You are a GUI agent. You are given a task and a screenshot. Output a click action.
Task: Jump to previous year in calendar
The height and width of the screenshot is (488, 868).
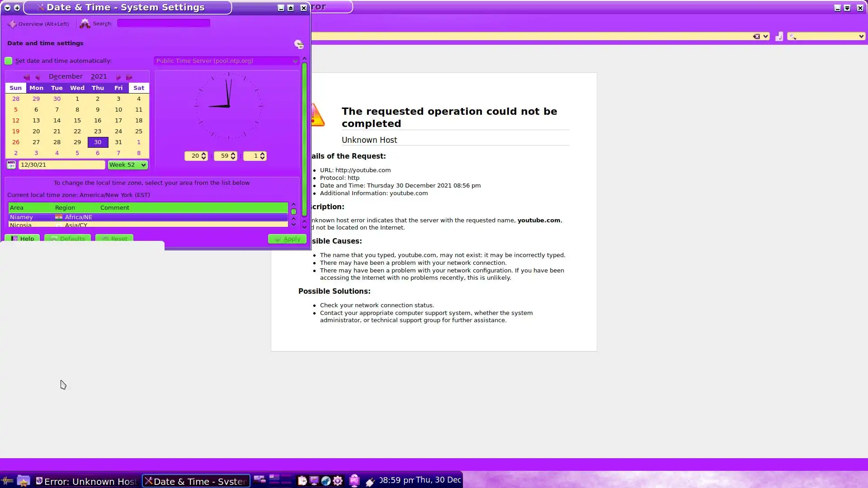tap(27, 77)
